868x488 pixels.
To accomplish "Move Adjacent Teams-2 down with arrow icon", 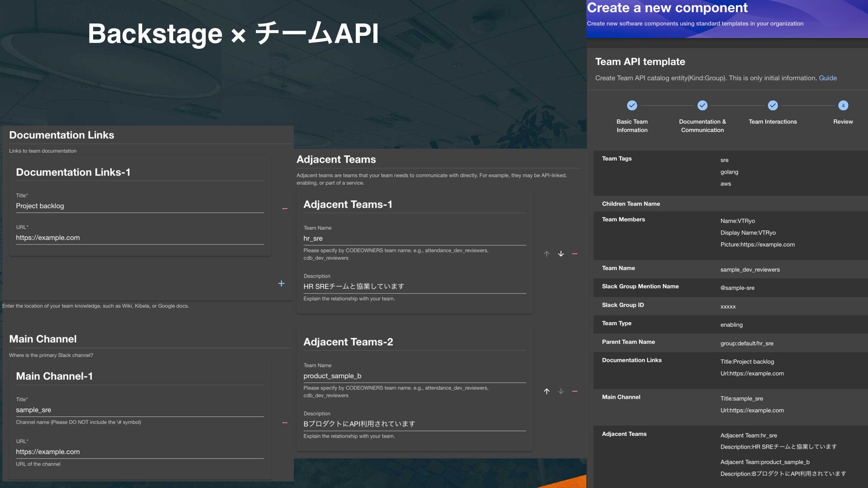I will pyautogui.click(x=561, y=391).
